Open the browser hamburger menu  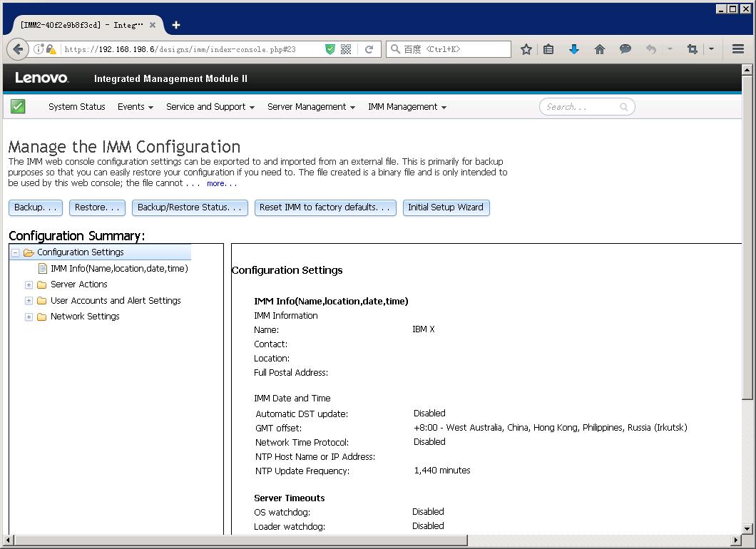[x=738, y=49]
